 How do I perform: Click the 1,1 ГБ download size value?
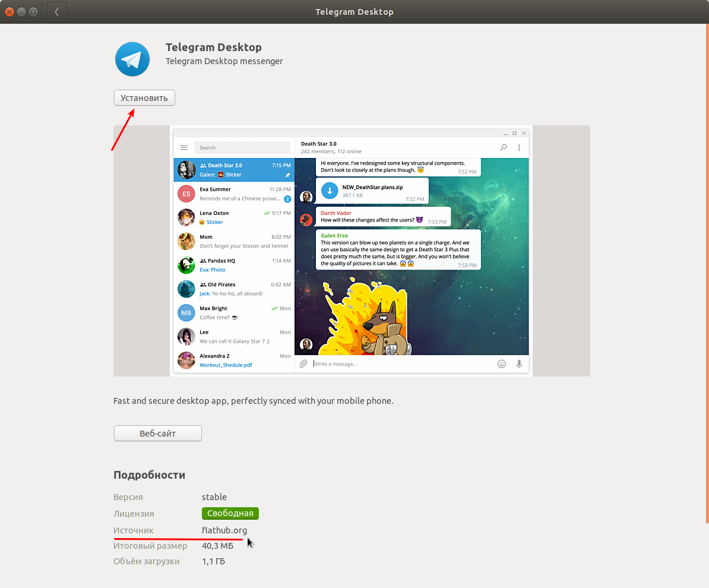(x=213, y=561)
